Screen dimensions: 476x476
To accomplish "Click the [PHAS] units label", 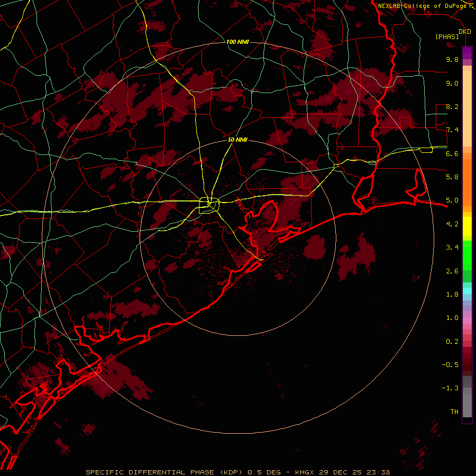I will click(447, 36).
